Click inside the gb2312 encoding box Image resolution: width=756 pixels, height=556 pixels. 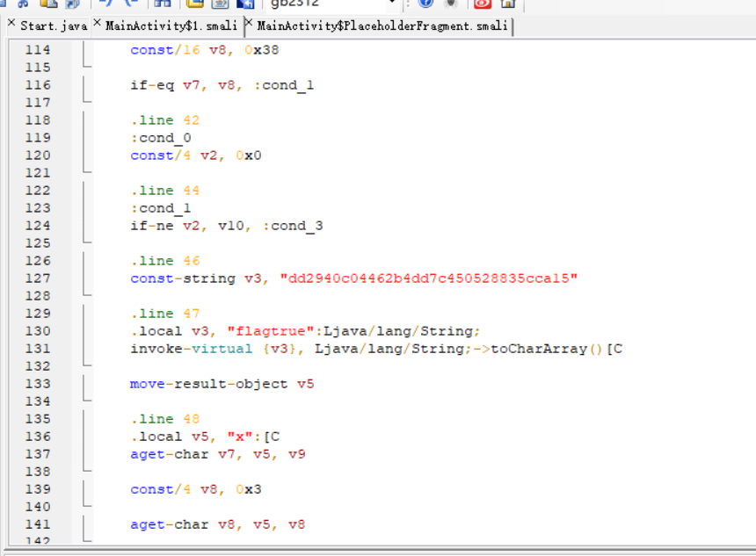coord(325,4)
